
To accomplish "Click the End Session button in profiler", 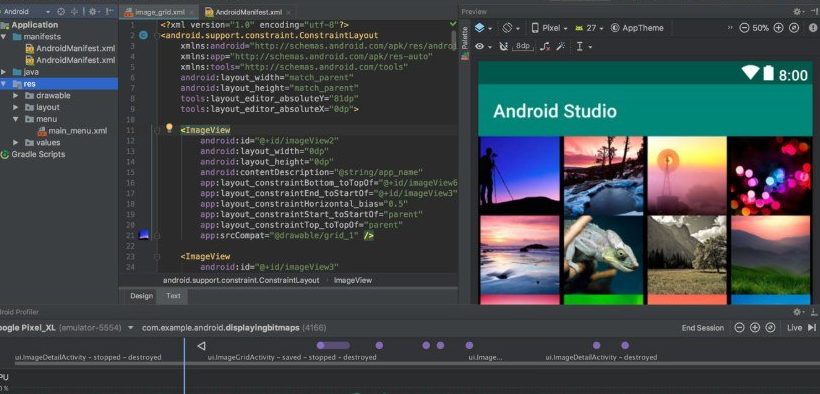I will pos(703,328).
